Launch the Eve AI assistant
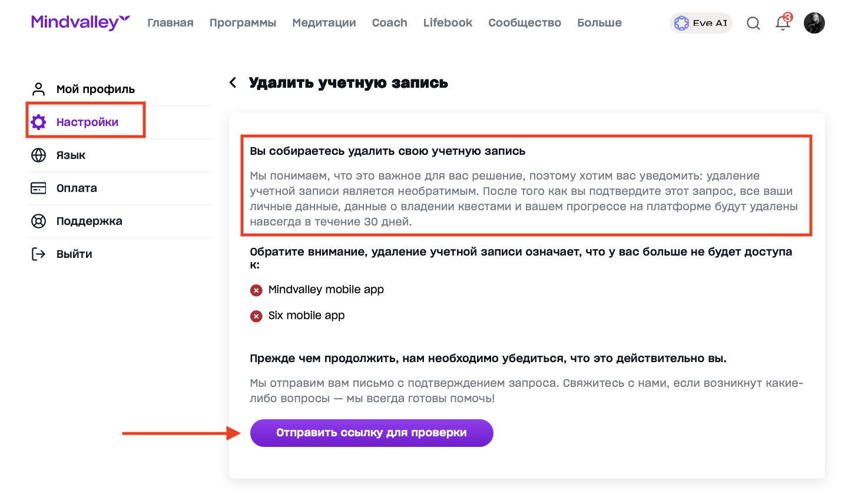This screenshot has width=868, height=504. [x=700, y=22]
